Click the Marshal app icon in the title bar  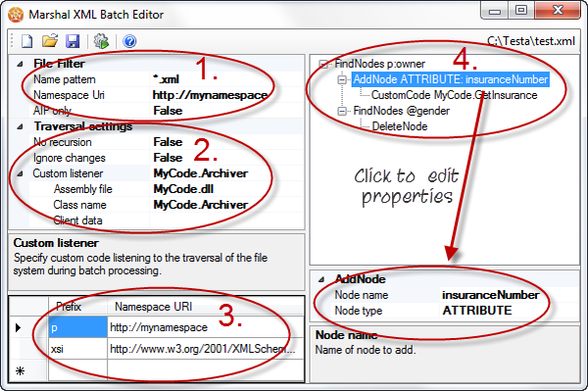16,15
